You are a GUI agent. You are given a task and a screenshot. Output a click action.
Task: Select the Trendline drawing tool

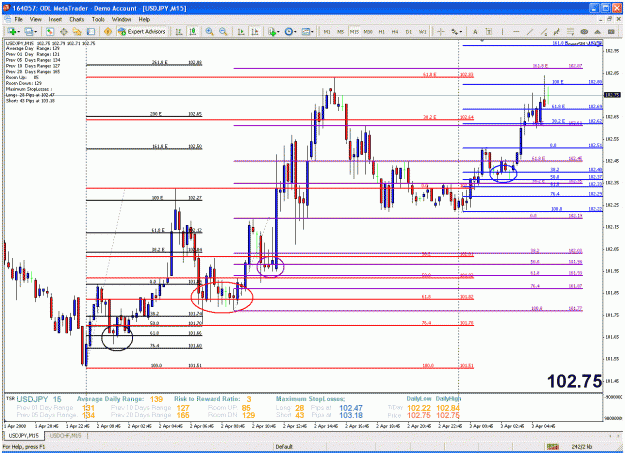click(x=530, y=32)
